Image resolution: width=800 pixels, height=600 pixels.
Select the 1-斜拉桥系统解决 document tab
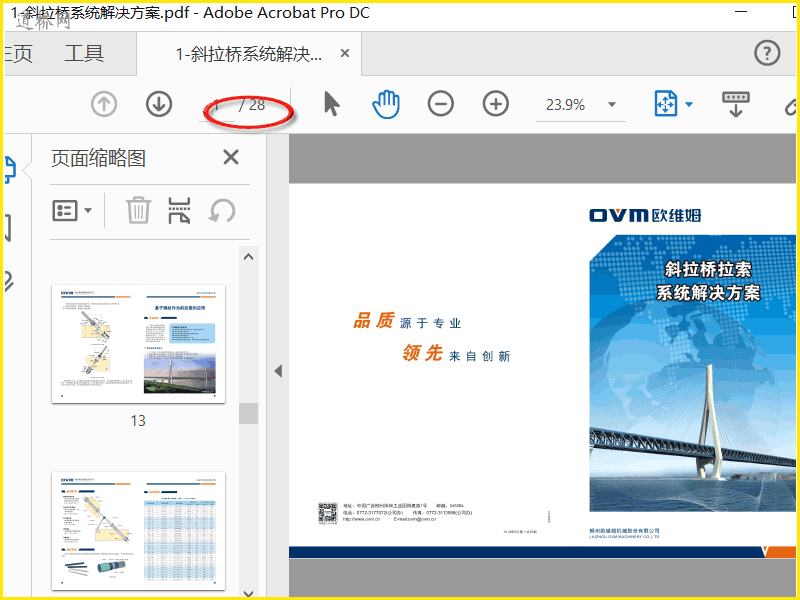coord(248,54)
